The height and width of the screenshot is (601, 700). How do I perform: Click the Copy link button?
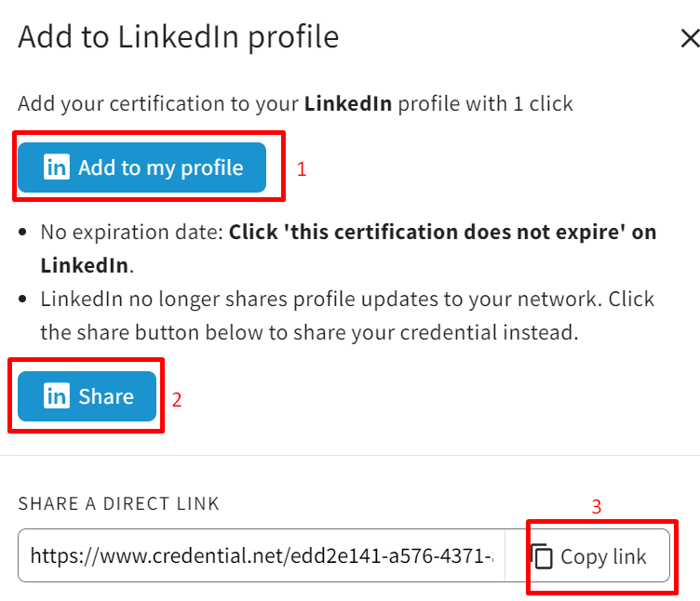click(x=587, y=555)
